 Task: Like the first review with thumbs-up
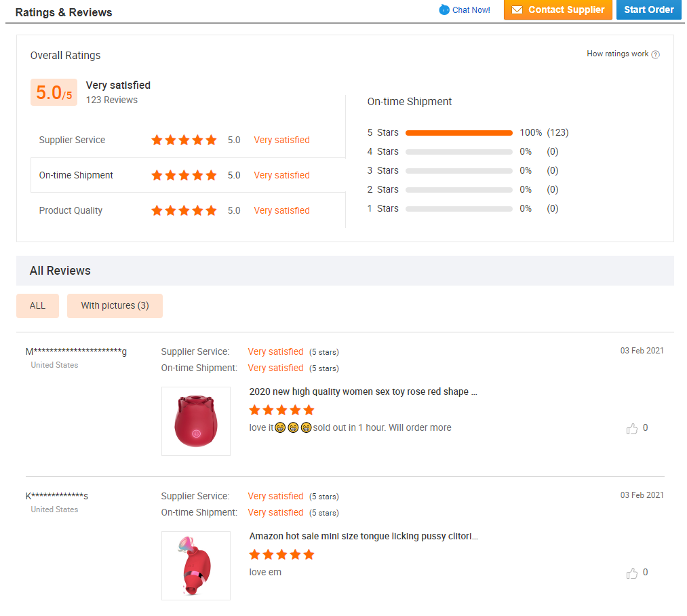click(x=632, y=428)
